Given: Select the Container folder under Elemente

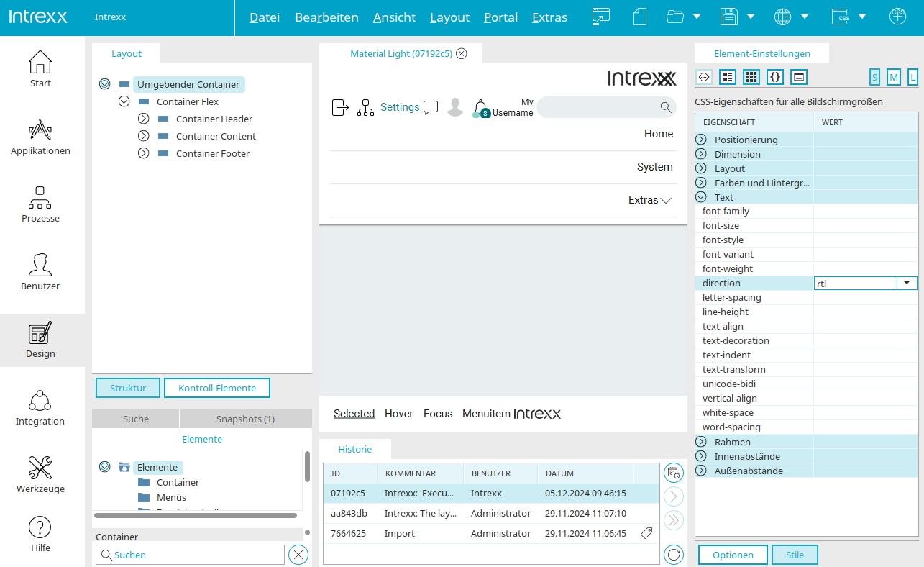Looking at the screenshot, I should point(168,482).
